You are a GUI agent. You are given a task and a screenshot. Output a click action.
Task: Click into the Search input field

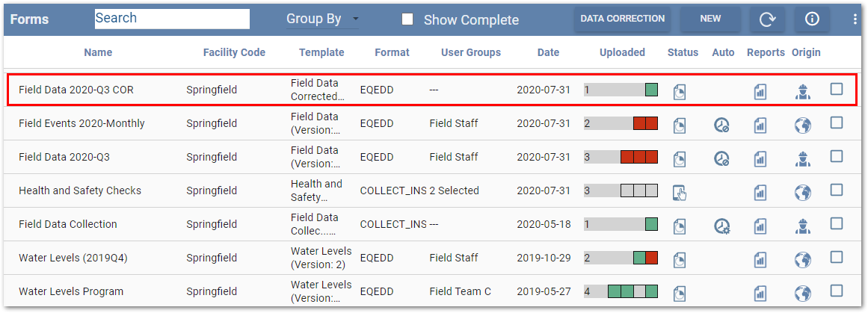(172, 19)
